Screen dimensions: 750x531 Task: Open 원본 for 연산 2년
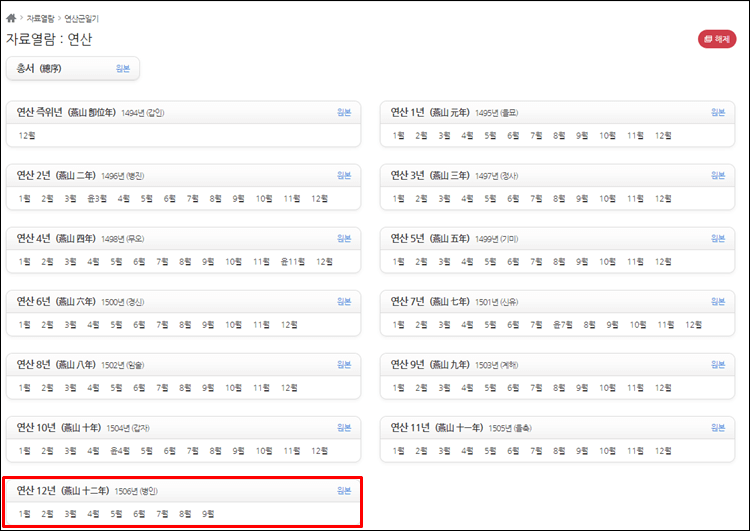point(344,176)
